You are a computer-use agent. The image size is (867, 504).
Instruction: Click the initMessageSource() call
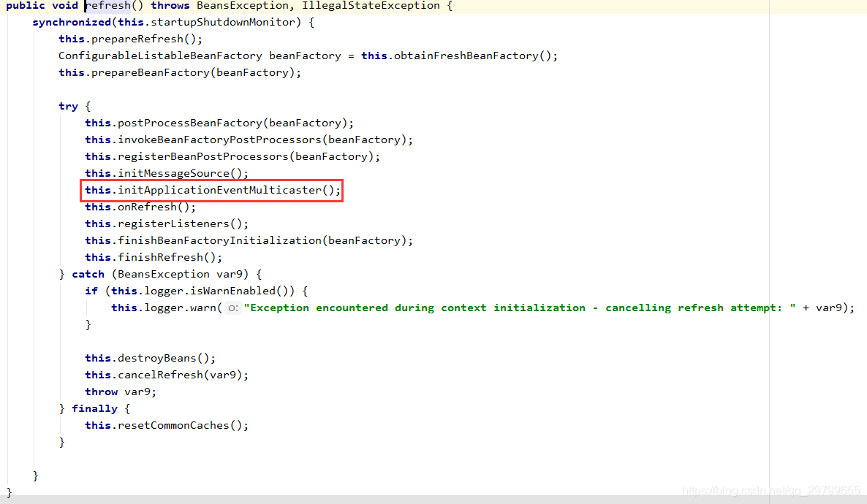coord(180,174)
